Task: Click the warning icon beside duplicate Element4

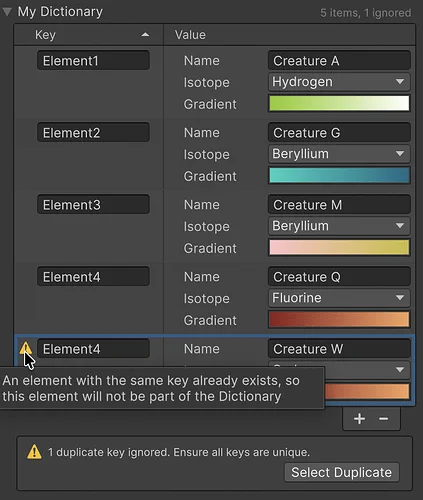Action: coord(26,349)
